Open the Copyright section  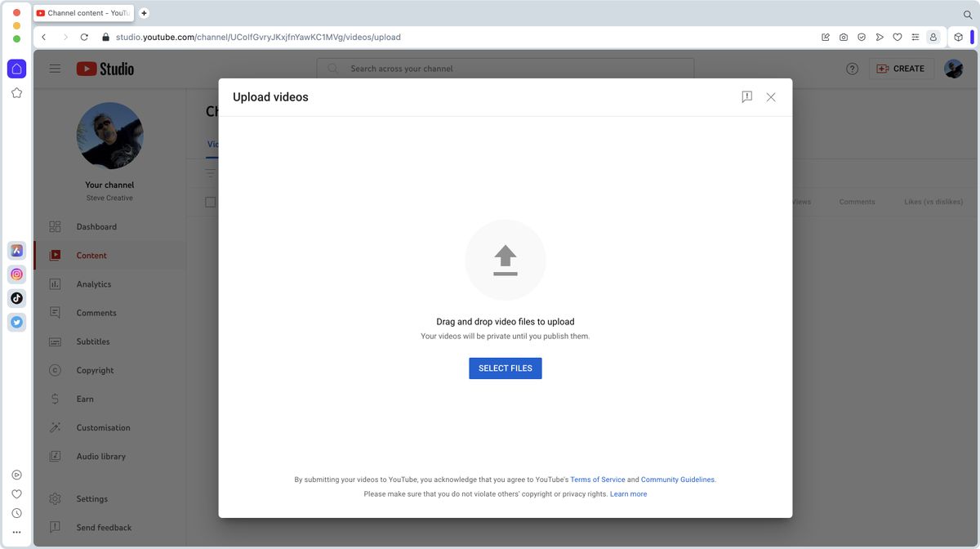coord(54,369)
